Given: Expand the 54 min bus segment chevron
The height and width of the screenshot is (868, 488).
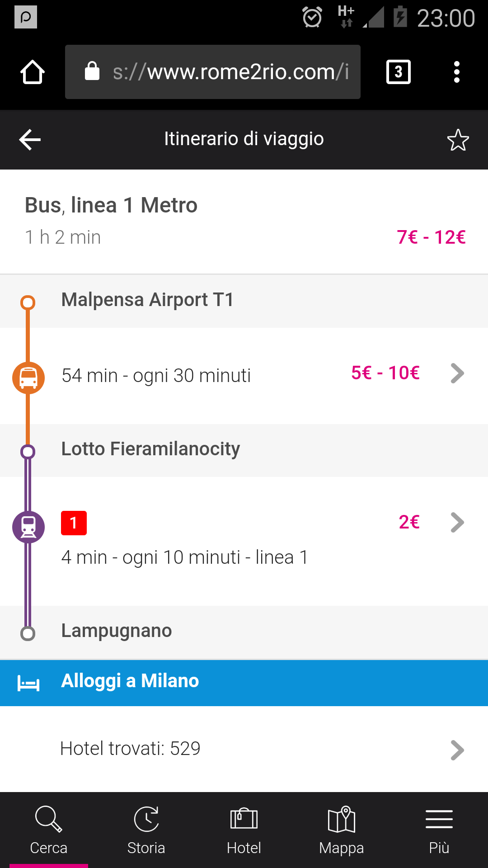Looking at the screenshot, I should pos(457,373).
